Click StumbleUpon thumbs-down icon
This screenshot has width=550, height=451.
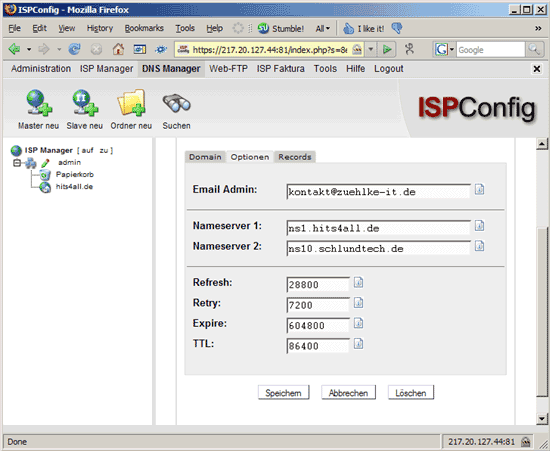coord(397,28)
